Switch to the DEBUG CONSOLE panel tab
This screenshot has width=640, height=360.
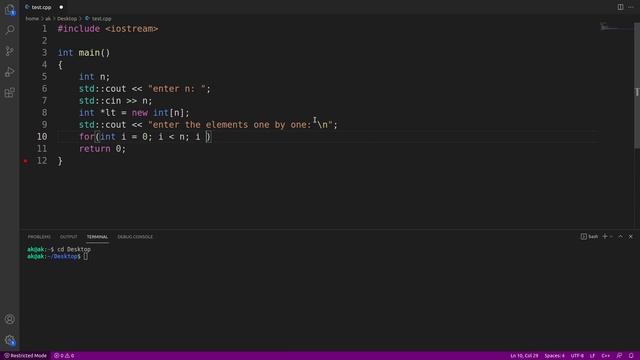135,237
